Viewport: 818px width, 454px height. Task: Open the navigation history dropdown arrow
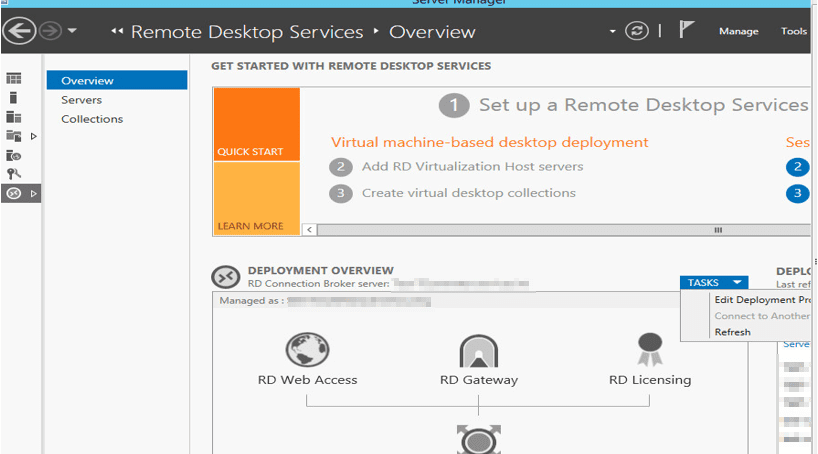73,31
